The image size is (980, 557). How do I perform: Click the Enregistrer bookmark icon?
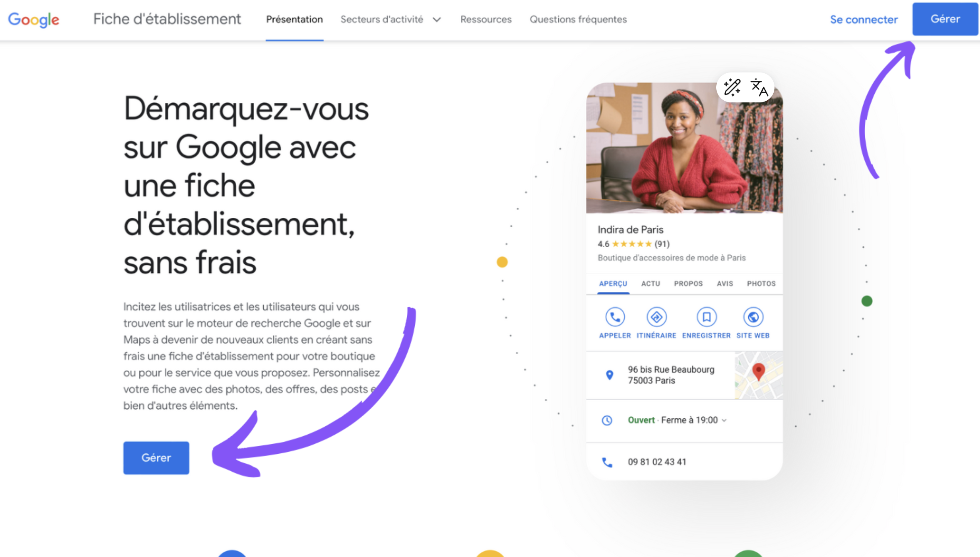point(706,317)
